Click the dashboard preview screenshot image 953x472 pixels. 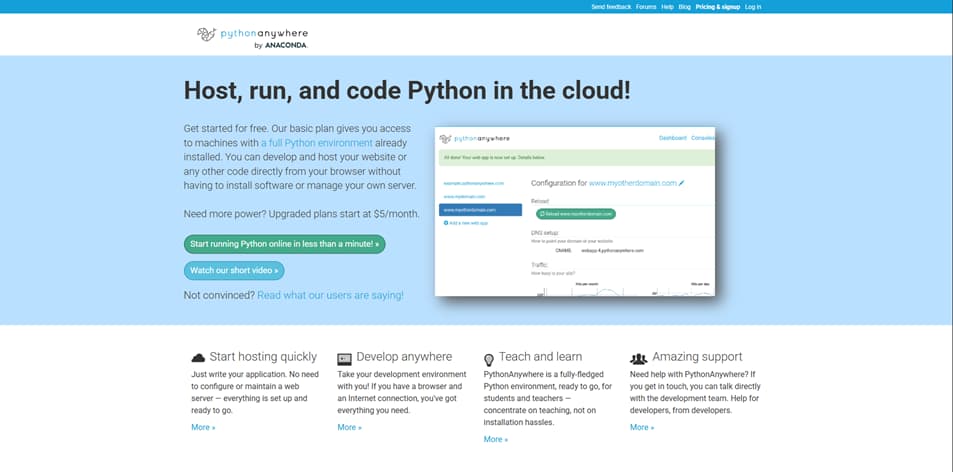click(575, 211)
